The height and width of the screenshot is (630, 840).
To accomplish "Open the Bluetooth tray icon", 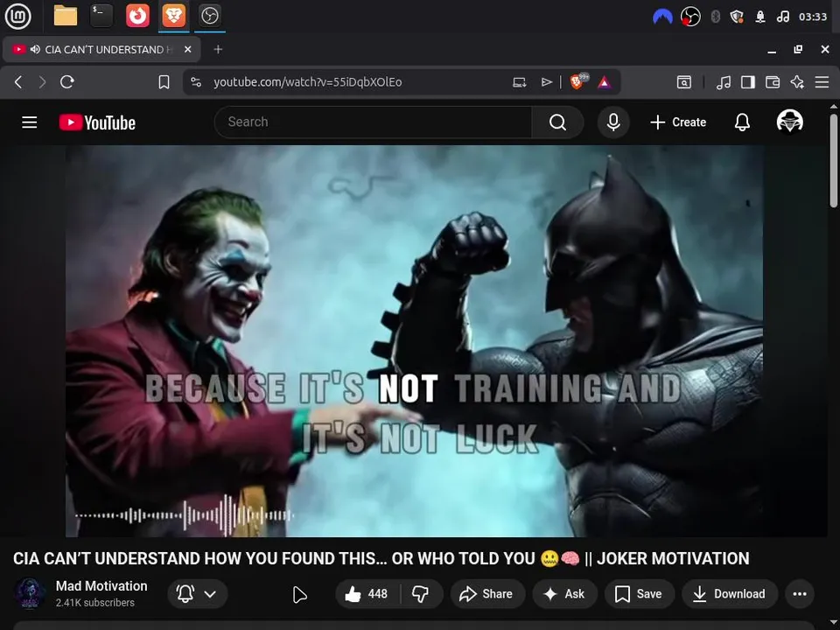I will 715,17.
